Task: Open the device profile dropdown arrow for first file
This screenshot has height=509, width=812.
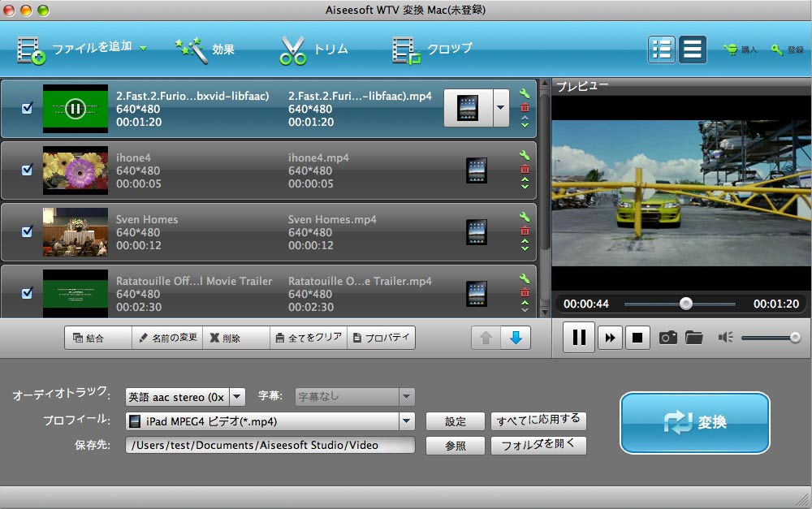Action: point(500,108)
